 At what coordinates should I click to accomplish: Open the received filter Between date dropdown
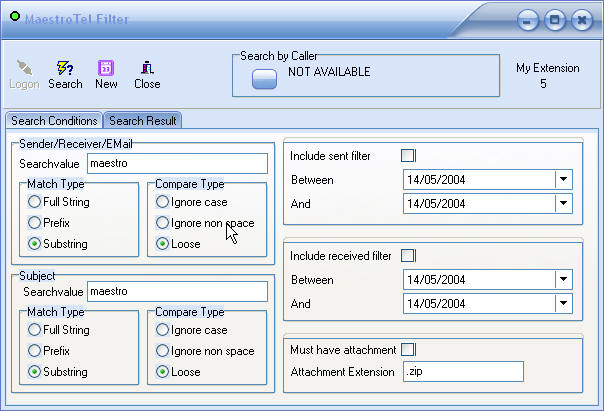(563, 279)
